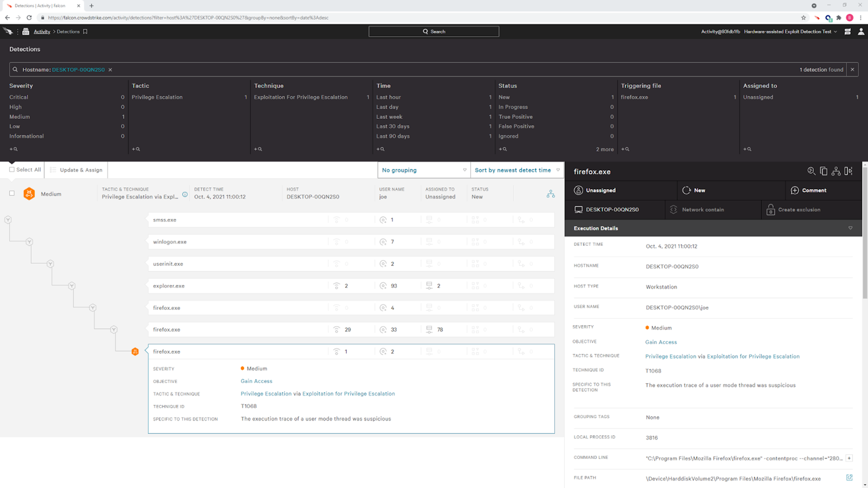Copy detection details icon in firefox.exe panel
Screen dimensions: 868x488
tap(823, 171)
